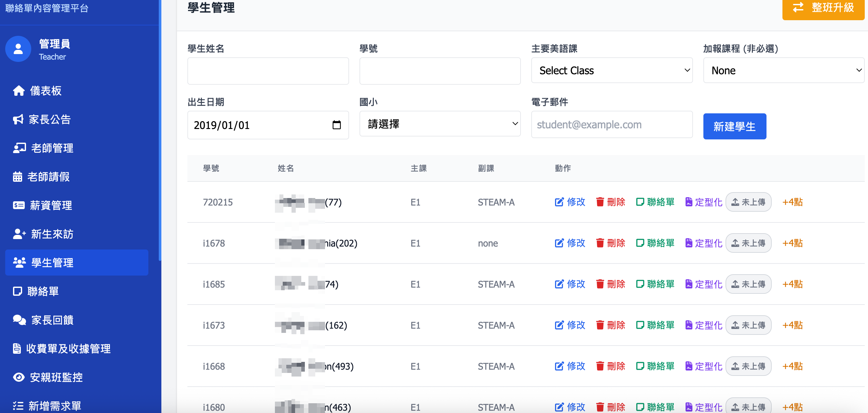Click 修改 edit for student i1673
The height and width of the screenshot is (413, 868).
pyautogui.click(x=570, y=325)
